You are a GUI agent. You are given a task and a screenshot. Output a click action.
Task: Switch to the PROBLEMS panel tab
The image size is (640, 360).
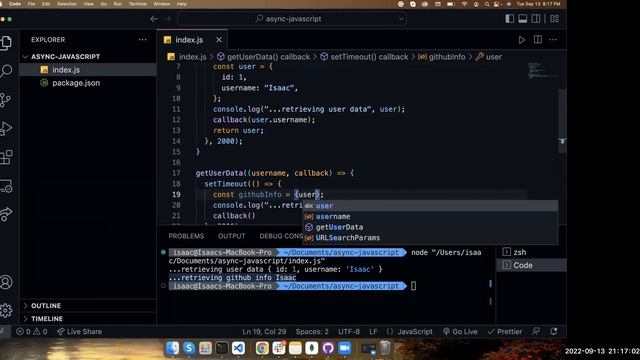tap(186, 236)
